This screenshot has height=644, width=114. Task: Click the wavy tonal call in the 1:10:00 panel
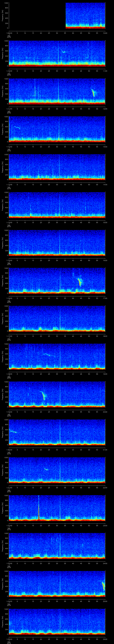pos(63,52)
